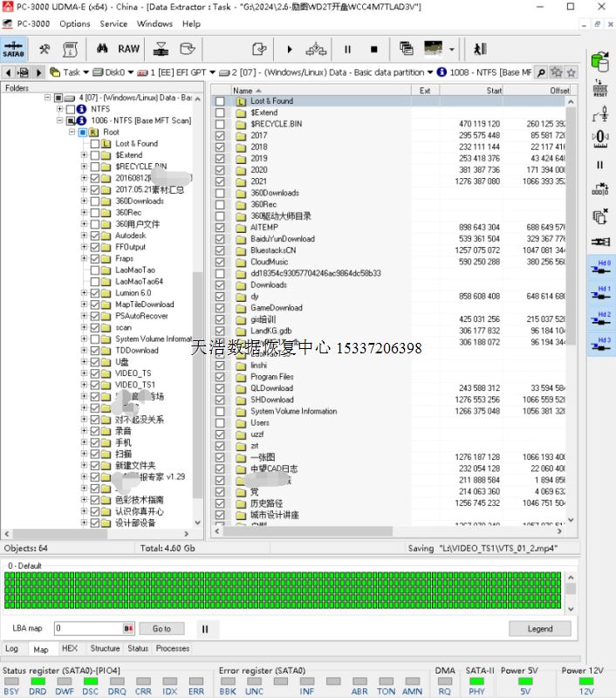Check the 360Downloads folder in file list
Viewport: 616px width, 698px height.
coord(220,193)
